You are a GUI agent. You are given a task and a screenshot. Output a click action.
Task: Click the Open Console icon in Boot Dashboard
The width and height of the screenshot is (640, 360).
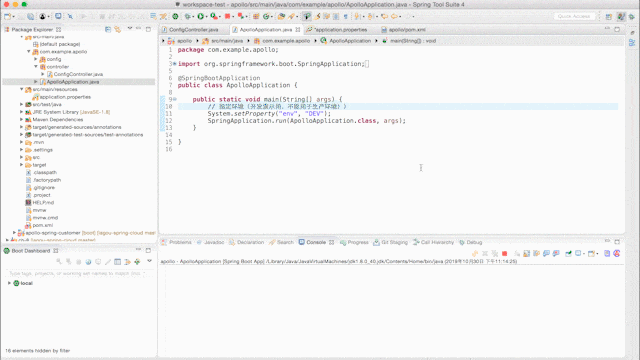pyautogui.click(x=98, y=262)
